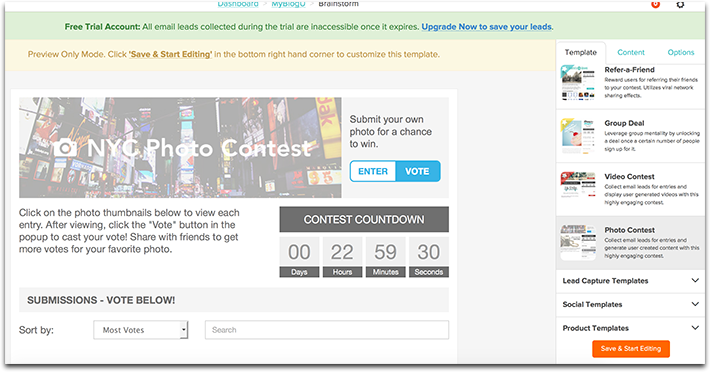710x372 pixels.
Task: Choose the Refer-a-Friend template thumbnail
Action: point(578,82)
